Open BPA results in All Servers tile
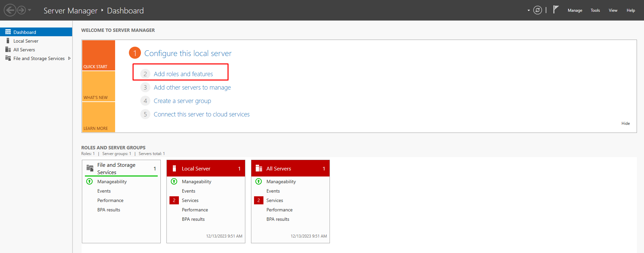This screenshot has height=253, width=644. coord(278,219)
